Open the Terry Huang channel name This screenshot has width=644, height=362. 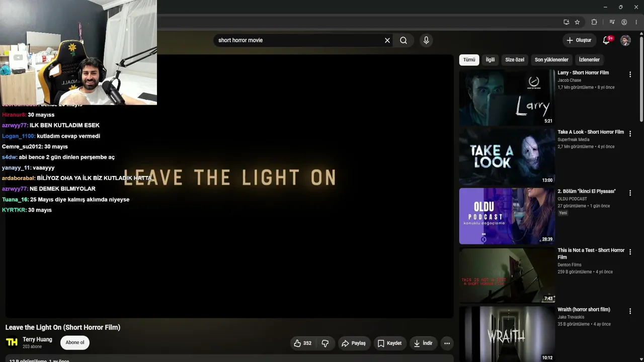coord(37,339)
